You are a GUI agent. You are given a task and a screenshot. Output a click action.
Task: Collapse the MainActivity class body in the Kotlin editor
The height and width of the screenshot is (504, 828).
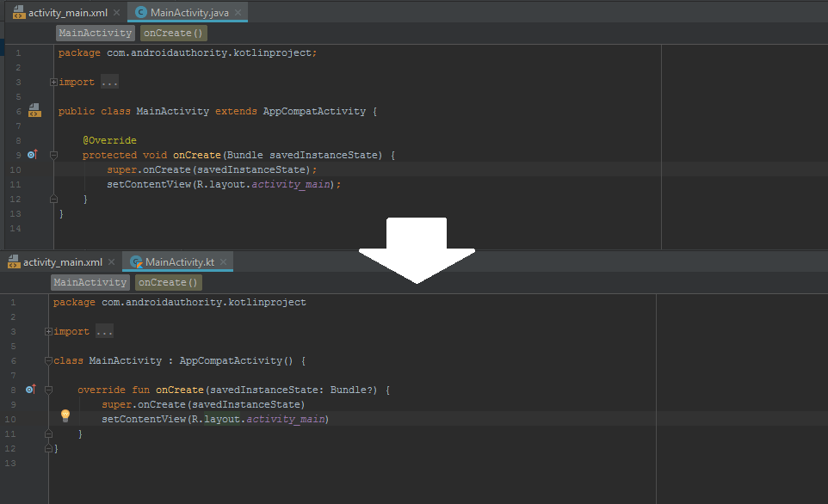click(48, 360)
